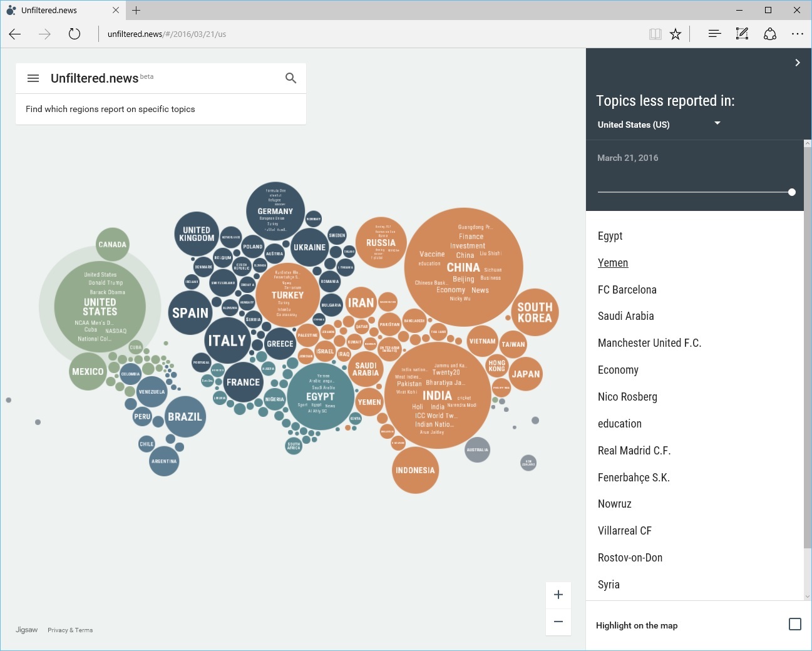Open the More actions ellipsis menu

click(x=797, y=34)
